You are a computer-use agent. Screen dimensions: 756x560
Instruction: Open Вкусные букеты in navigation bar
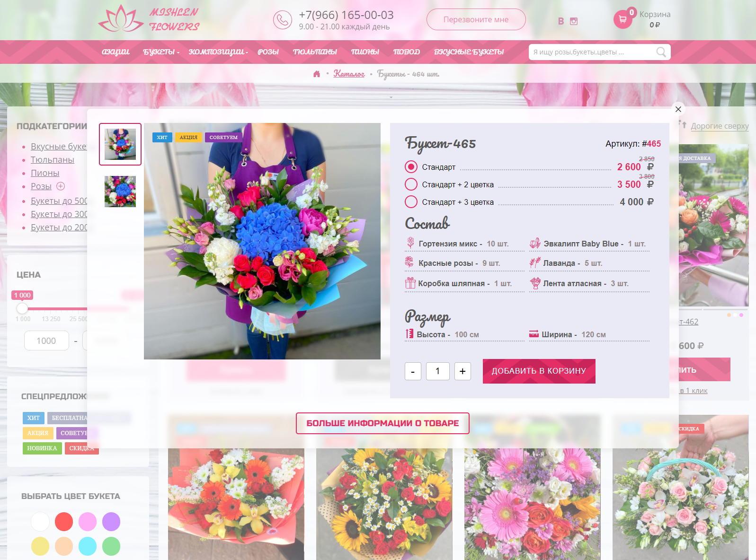[469, 52]
